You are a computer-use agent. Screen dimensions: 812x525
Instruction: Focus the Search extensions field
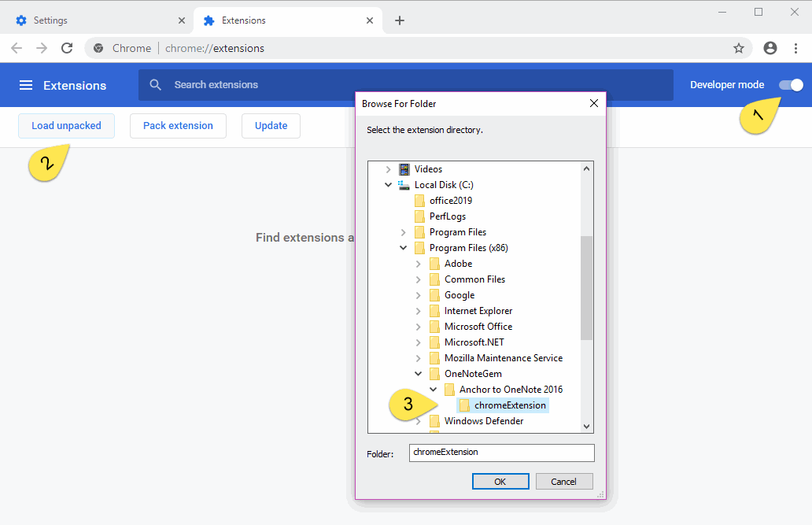click(x=405, y=85)
